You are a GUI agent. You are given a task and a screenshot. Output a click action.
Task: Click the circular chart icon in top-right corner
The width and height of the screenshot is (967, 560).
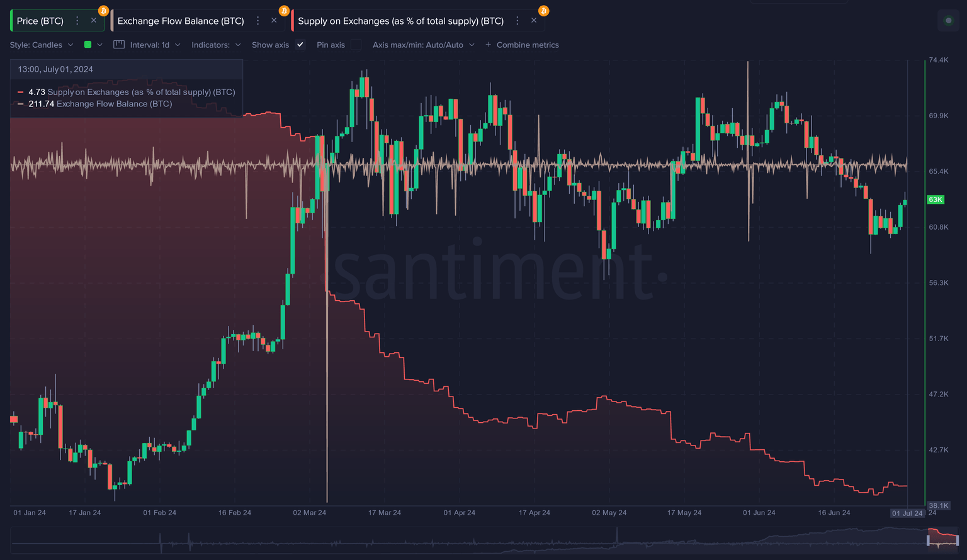pyautogui.click(x=949, y=20)
